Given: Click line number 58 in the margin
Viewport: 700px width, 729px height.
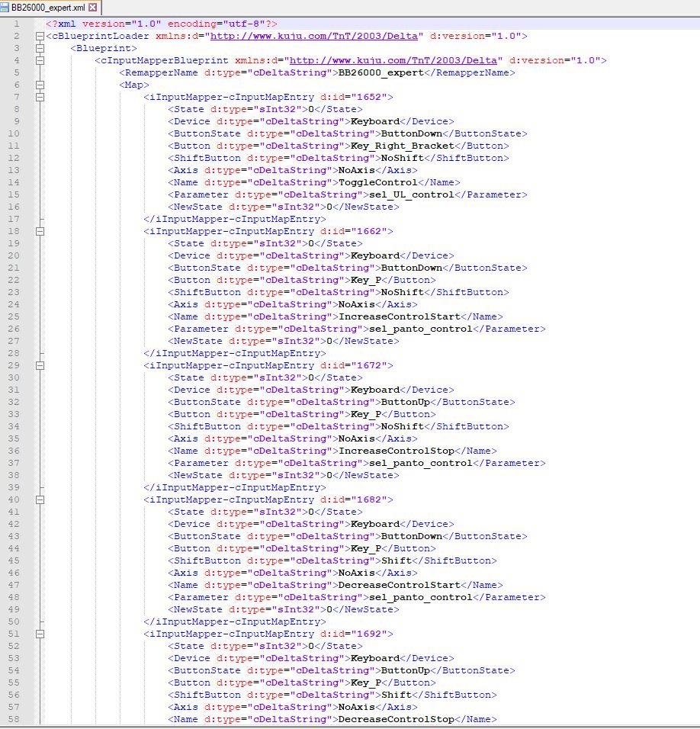Looking at the screenshot, I should click(14, 719).
